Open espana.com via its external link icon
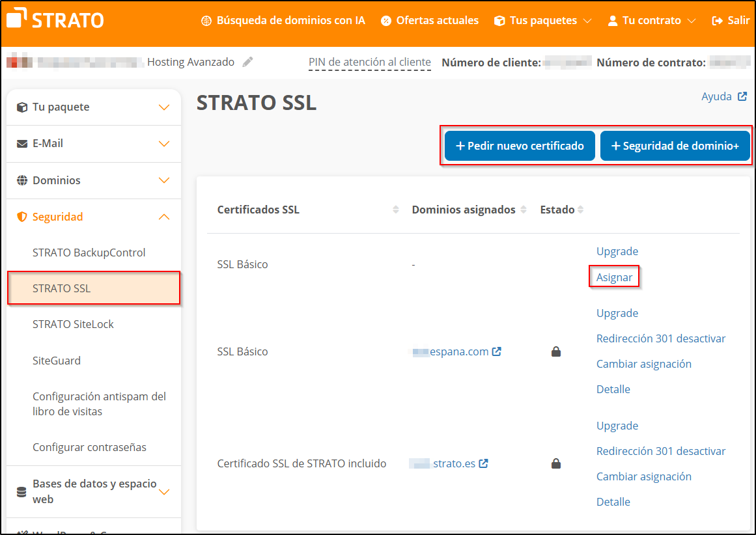Screen dimensions: 756x535 [496, 351]
